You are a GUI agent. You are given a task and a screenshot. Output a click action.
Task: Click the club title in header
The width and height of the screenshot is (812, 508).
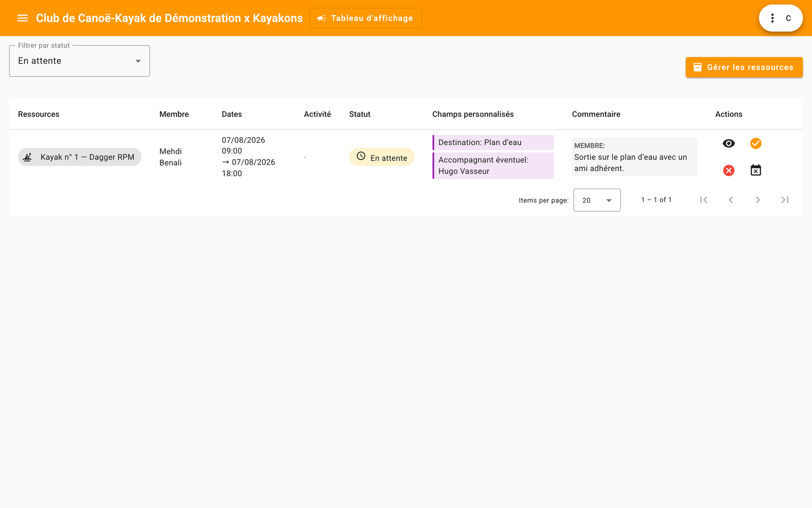click(170, 18)
